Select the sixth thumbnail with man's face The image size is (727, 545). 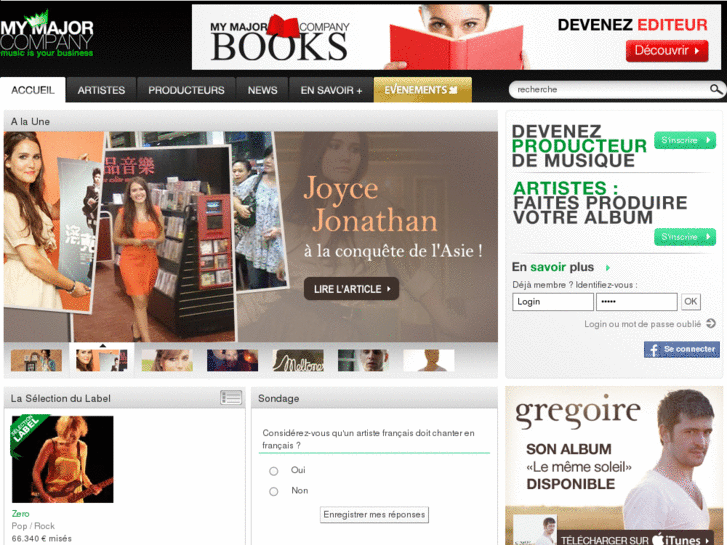tap(364, 360)
